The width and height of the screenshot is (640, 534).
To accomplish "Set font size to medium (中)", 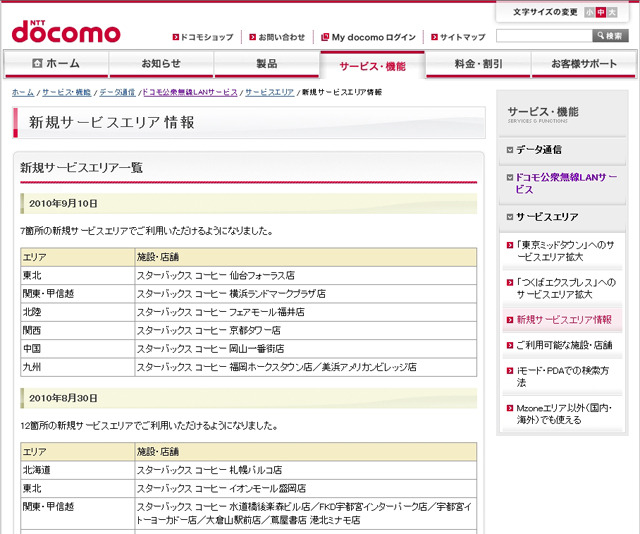I will click(x=601, y=12).
